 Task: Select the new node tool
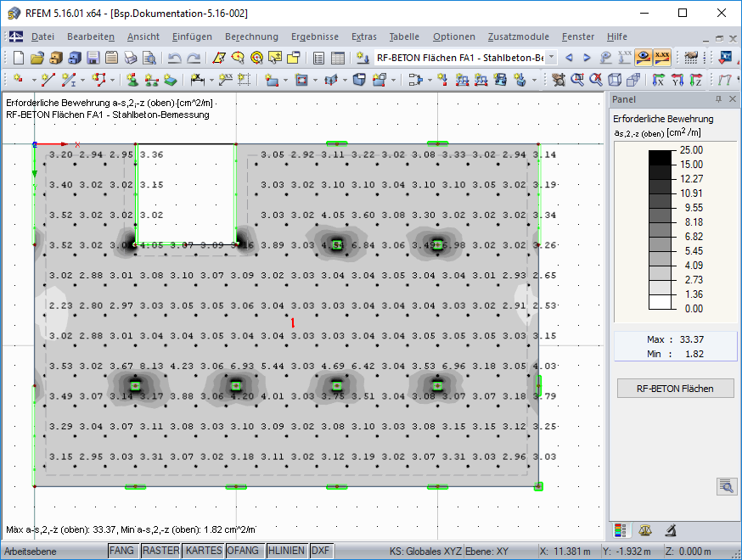tap(19, 80)
